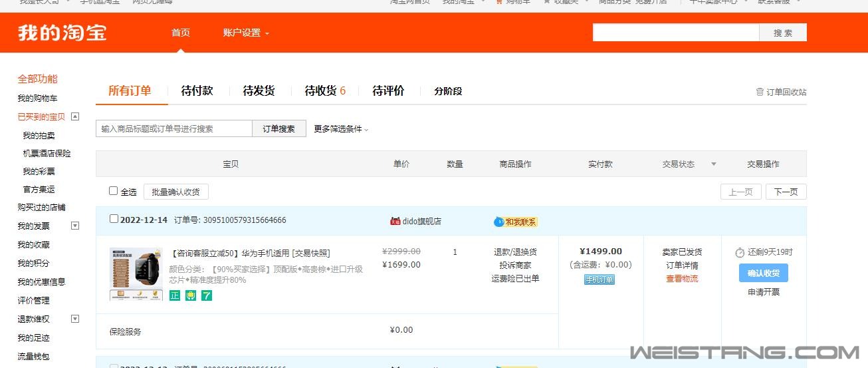Image resolution: width=868 pixels, height=368 pixels.
Task: Expand 更多筛选条件 filter options
Action: 341,129
